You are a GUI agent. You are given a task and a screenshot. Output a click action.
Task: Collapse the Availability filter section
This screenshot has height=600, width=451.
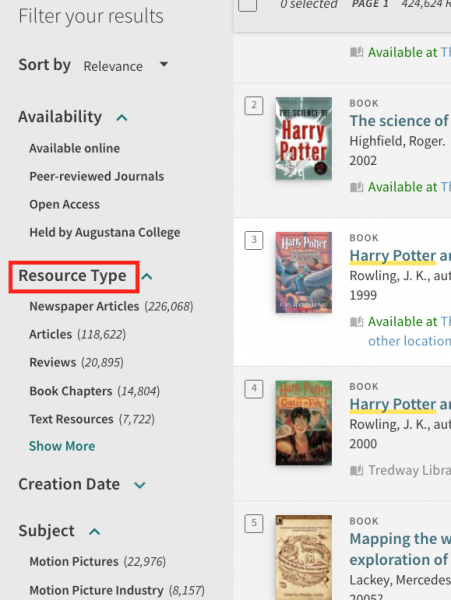click(x=122, y=117)
